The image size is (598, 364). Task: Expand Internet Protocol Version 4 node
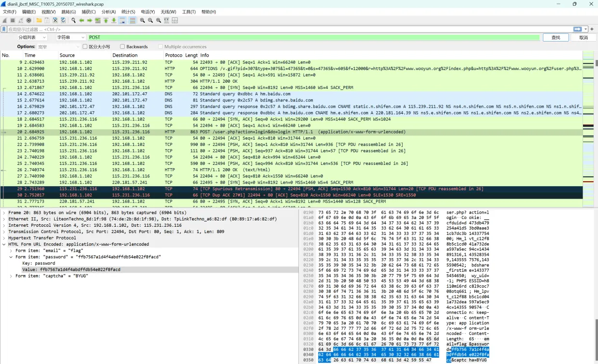[x=4, y=225]
